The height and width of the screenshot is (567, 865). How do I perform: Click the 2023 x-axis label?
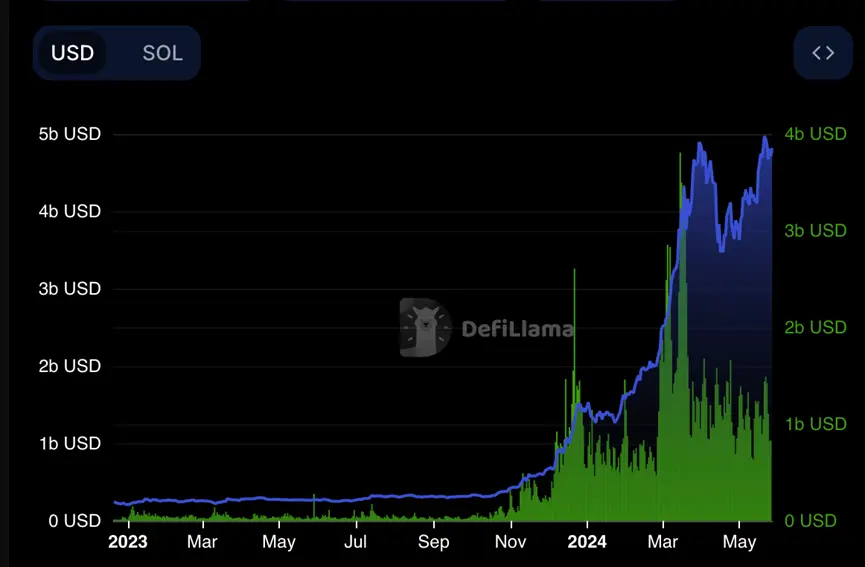point(127,542)
